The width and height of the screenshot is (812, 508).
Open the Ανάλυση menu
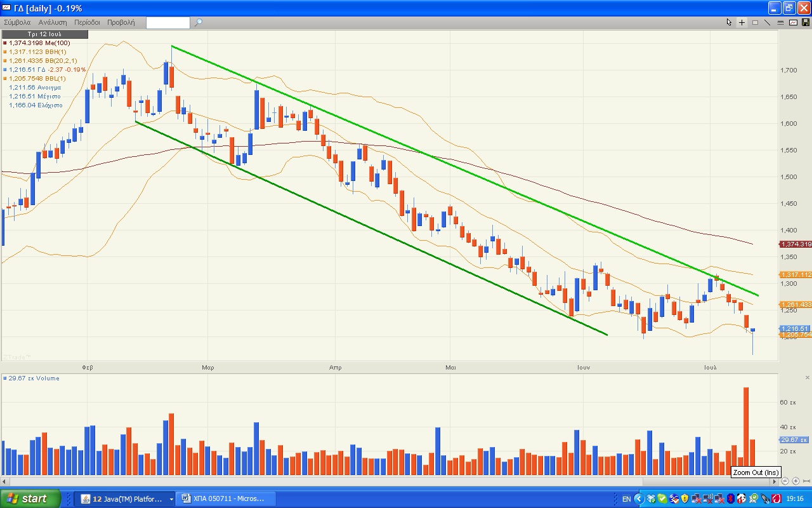(53, 22)
